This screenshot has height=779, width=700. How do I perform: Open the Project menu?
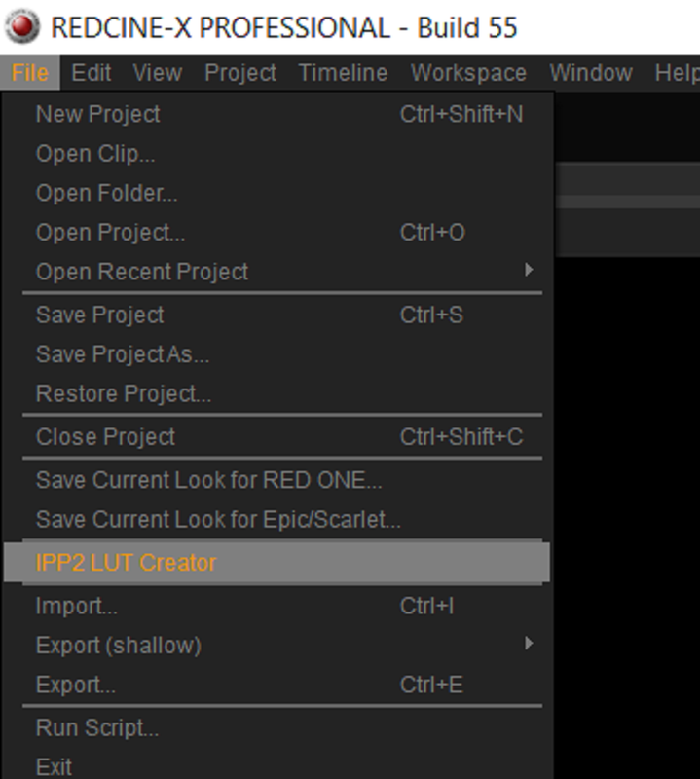[240, 72]
